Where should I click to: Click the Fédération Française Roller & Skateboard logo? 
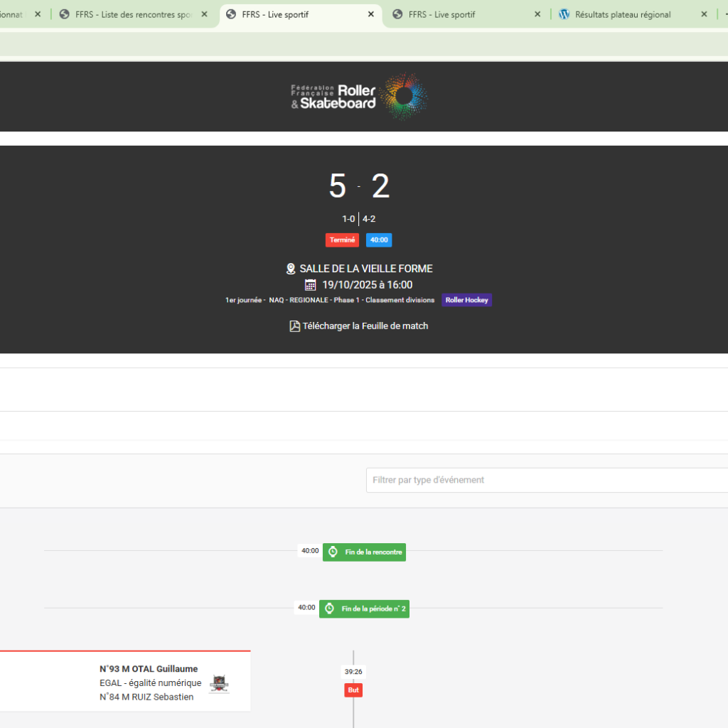pyautogui.click(x=359, y=96)
